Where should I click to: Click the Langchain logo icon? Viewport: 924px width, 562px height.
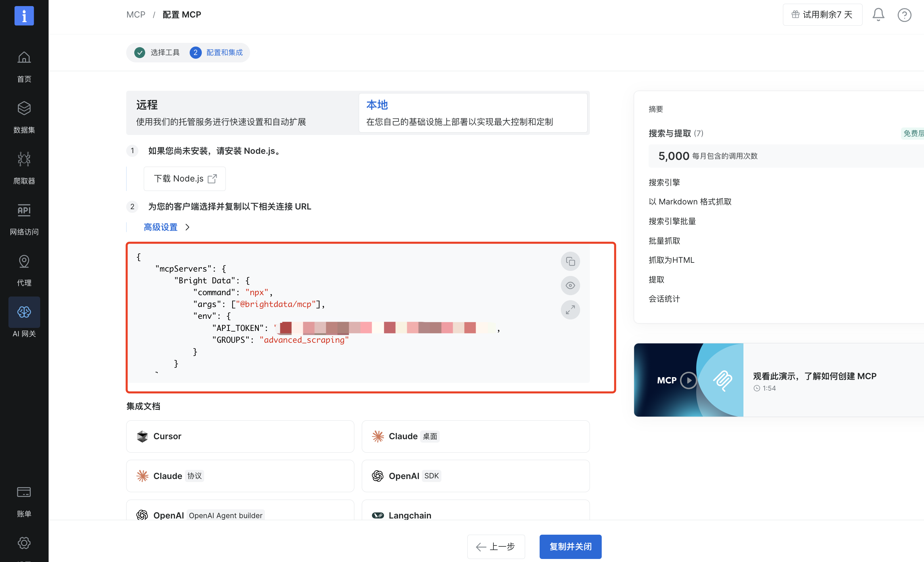[378, 515]
